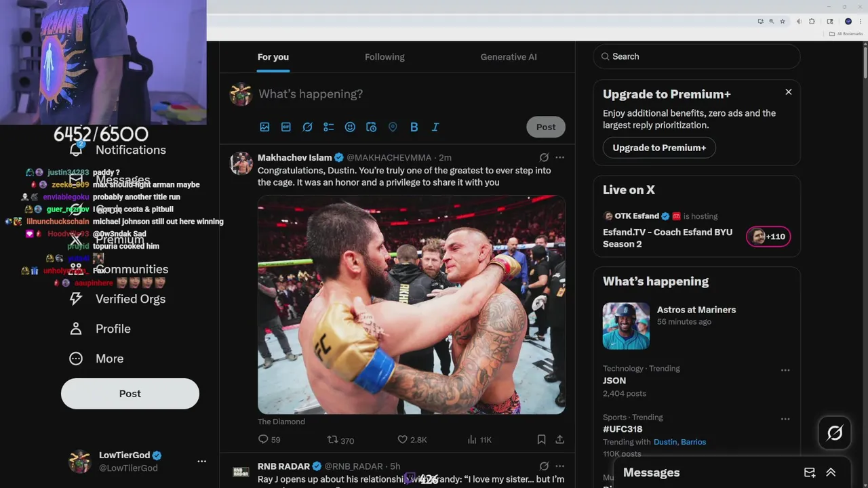The width and height of the screenshot is (868, 488).
Task: Expand the Messages drawer
Action: pos(831,472)
